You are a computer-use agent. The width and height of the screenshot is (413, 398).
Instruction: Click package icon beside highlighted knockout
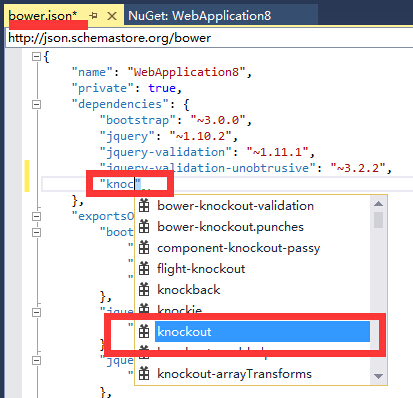pyautogui.click(x=144, y=332)
